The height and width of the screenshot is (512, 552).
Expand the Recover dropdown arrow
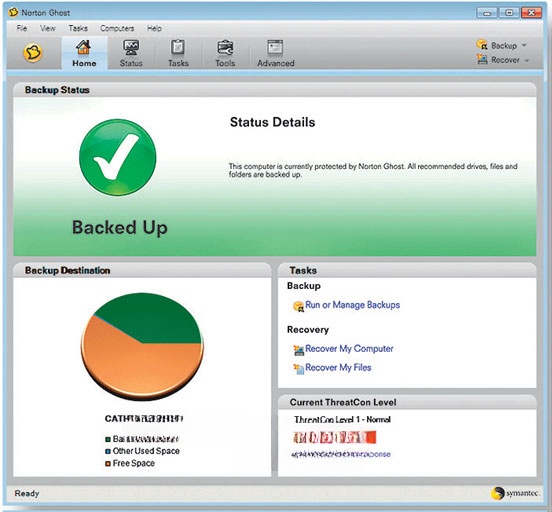[x=527, y=60]
